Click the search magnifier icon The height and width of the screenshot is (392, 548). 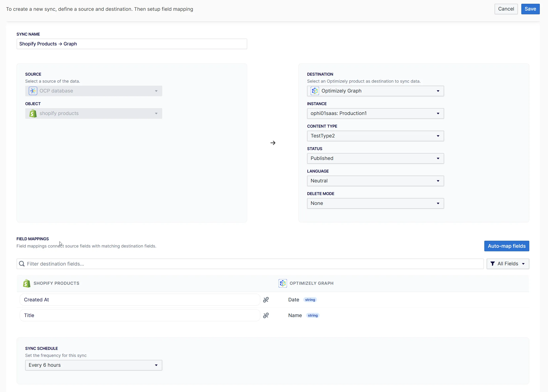22,264
